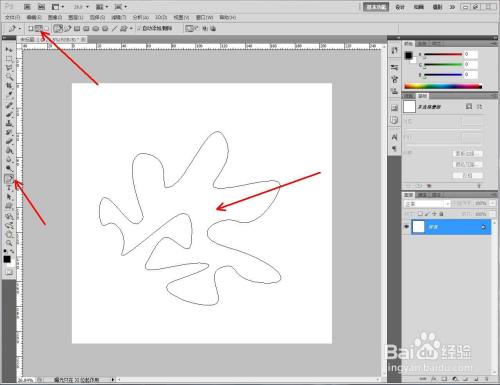This screenshot has width=500, height=385.
Task: Select the 摄影 workspace button
Action: pos(437,7)
